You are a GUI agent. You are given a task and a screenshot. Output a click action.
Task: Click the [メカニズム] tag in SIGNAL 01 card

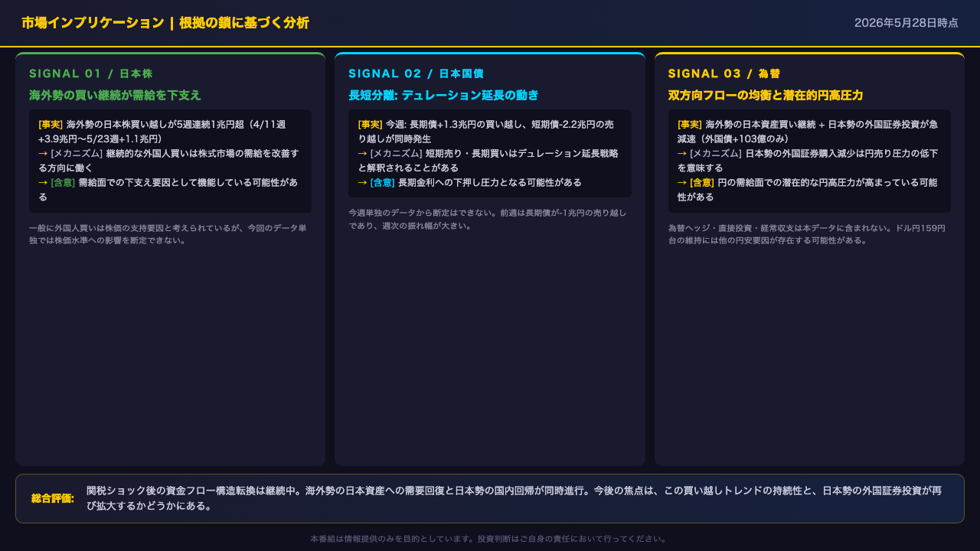(77, 153)
